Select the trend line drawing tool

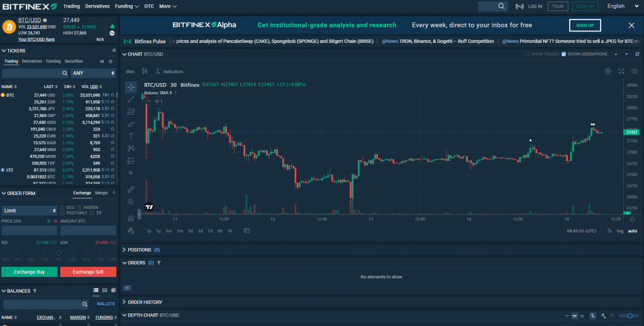(x=131, y=99)
